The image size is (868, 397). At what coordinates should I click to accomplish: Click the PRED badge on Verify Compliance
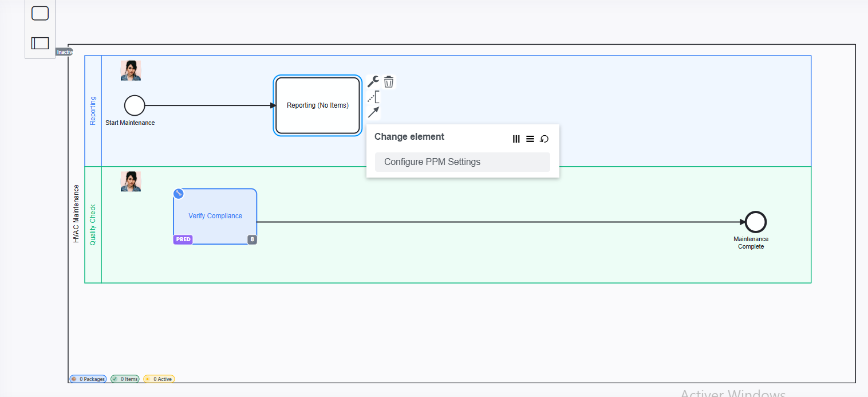[183, 239]
